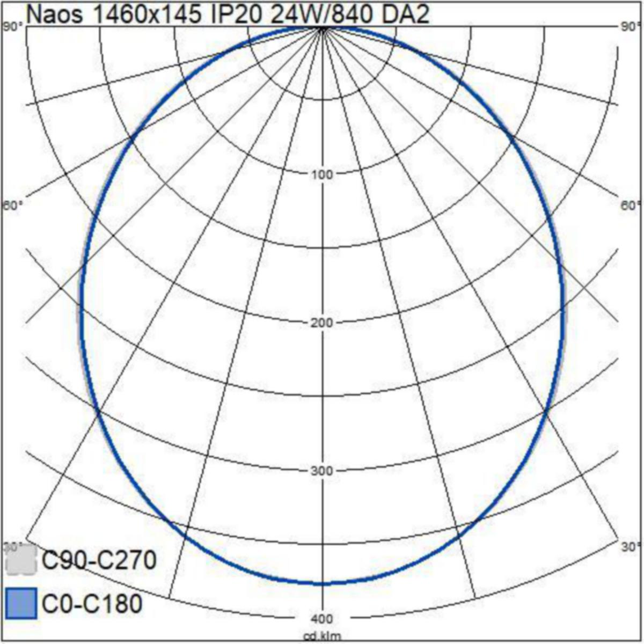Viewport: 644px width, 644px height.
Task: Click the left 30° angle label
Action: (13, 547)
